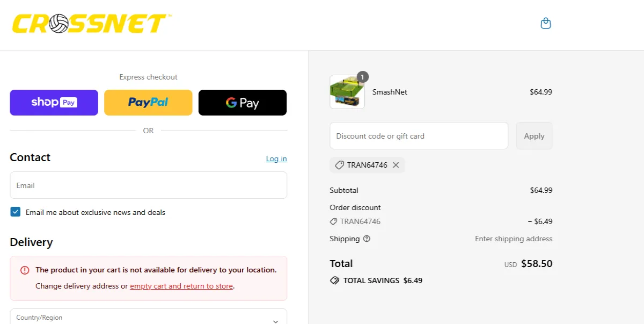The image size is (644, 324).
Task: Click the tag icon beside TRAN64746 order discount
Action: (x=334, y=221)
